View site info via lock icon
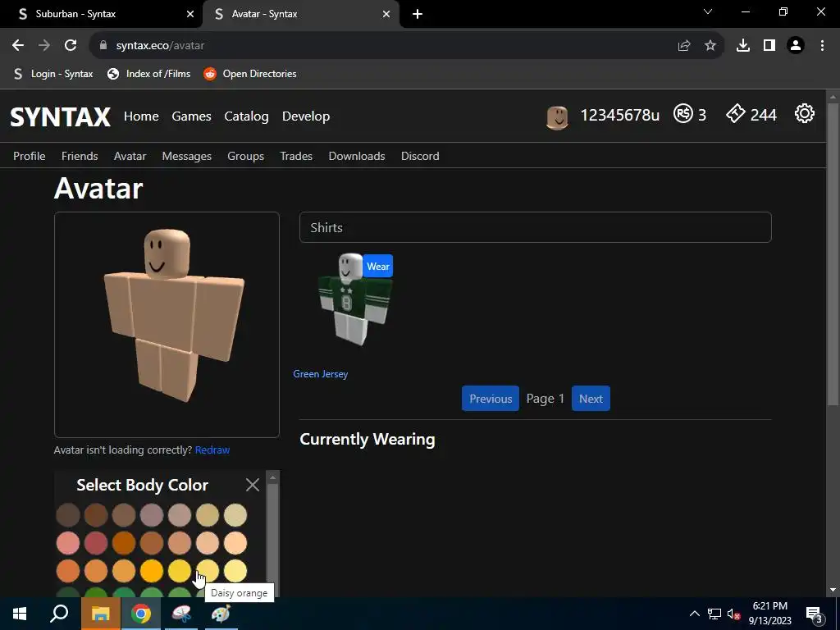 click(103, 46)
